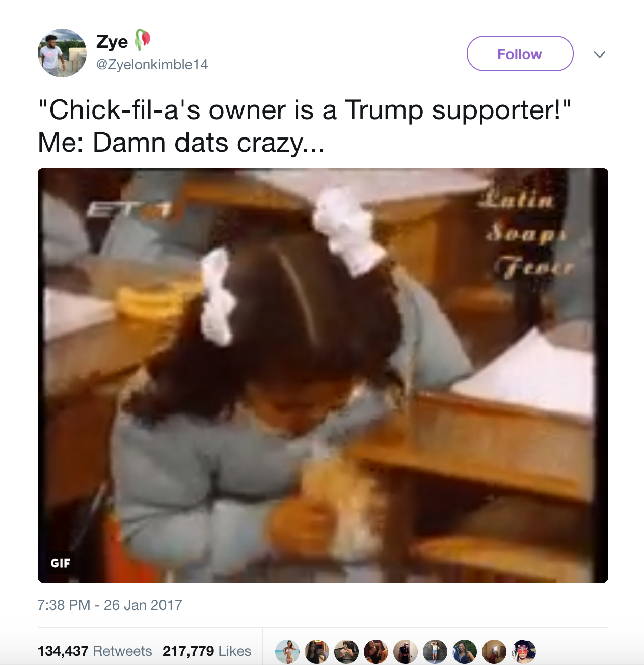Open the 7:38 PM 26 Jan 2017 timestamp
The image size is (644, 665).
click(x=110, y=605)
